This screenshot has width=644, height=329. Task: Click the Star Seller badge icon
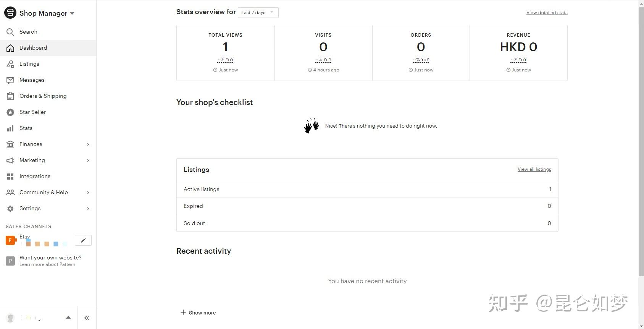(10, 112)
